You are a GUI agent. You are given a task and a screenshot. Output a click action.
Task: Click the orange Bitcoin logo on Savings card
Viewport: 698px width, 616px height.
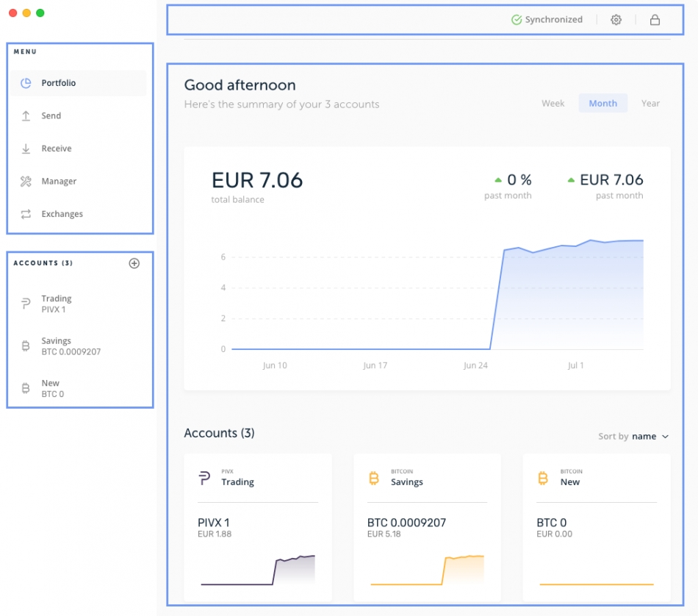pyautogui.click(x=374, y=478)
